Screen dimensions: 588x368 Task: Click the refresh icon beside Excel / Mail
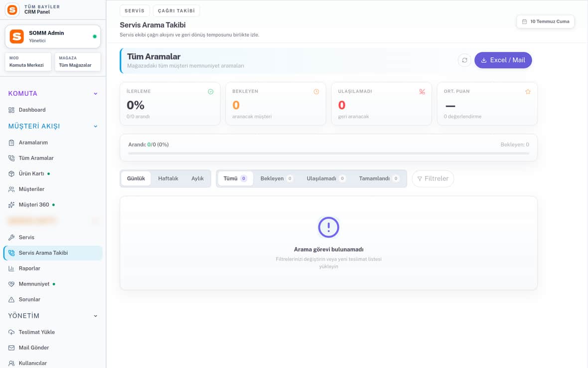(x=464, y=60)
